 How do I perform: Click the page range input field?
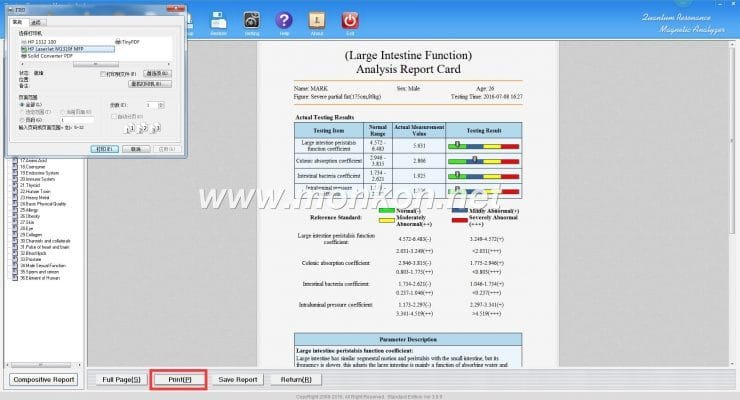coord(76,120)
